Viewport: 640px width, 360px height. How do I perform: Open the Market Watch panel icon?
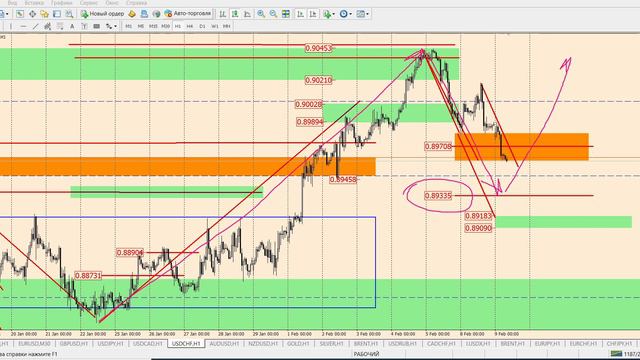point(20,14)
